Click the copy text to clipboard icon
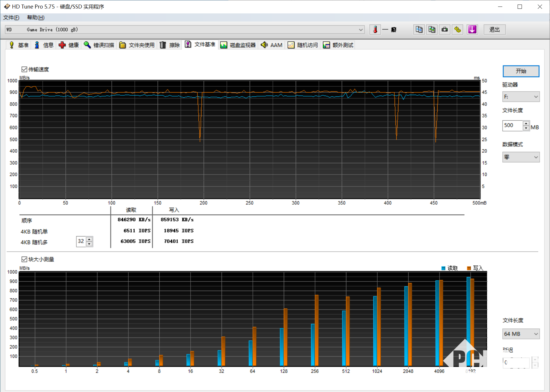This screenshot has height=392, width=550. [419, 30]
